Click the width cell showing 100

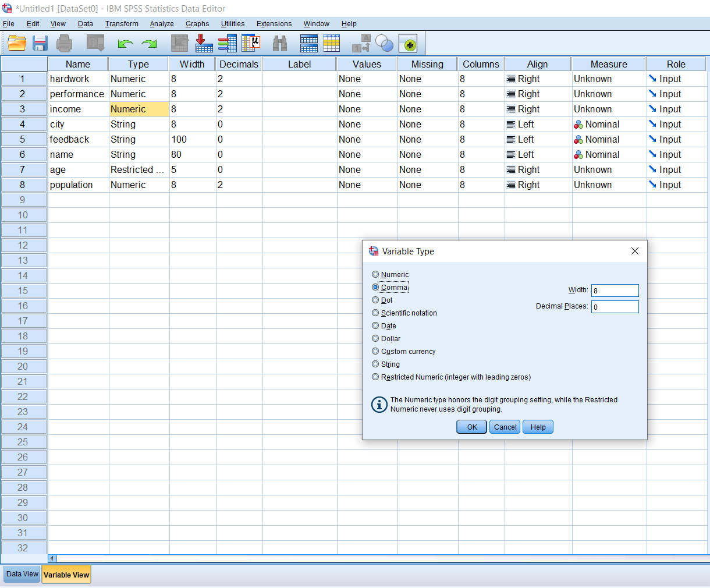[192, 139]
